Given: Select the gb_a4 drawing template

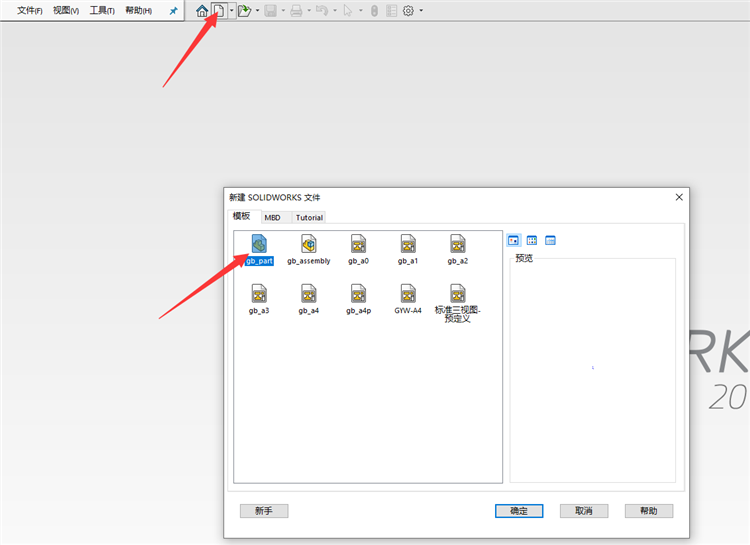Looking at the screenshot, I should [309, 299].
